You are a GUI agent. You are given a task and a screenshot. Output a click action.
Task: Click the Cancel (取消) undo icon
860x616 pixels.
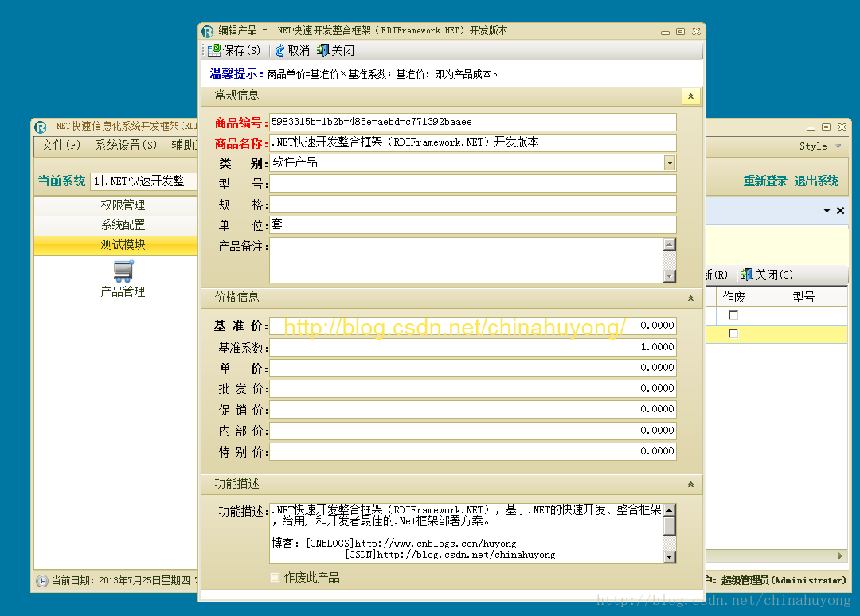[279, 50]
